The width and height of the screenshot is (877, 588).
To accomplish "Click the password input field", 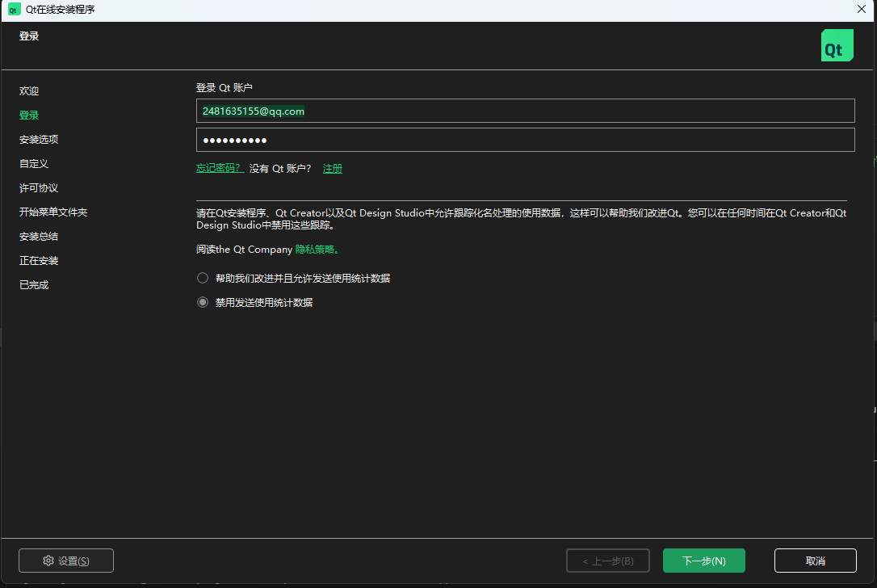I will 525,140.
